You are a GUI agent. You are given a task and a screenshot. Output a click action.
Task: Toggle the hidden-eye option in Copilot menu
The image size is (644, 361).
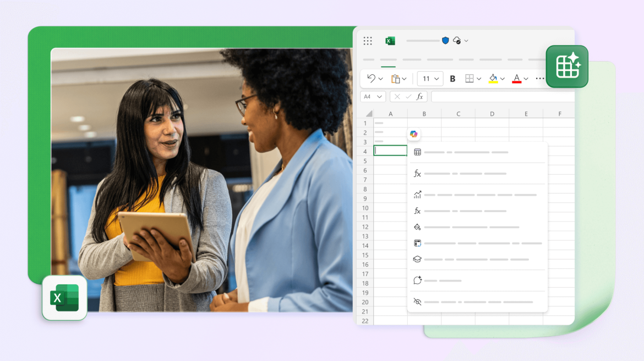[x=417, y=301]
